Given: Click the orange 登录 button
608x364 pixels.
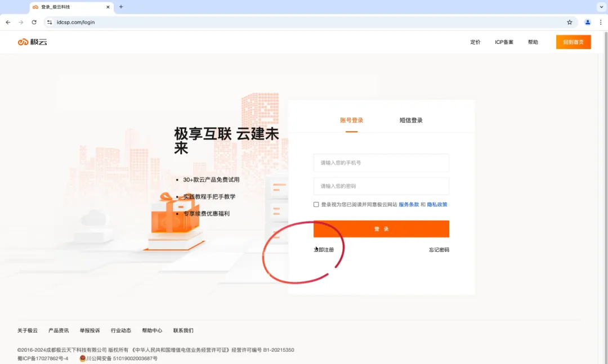Looking at the screenshot, I should 381,229.
